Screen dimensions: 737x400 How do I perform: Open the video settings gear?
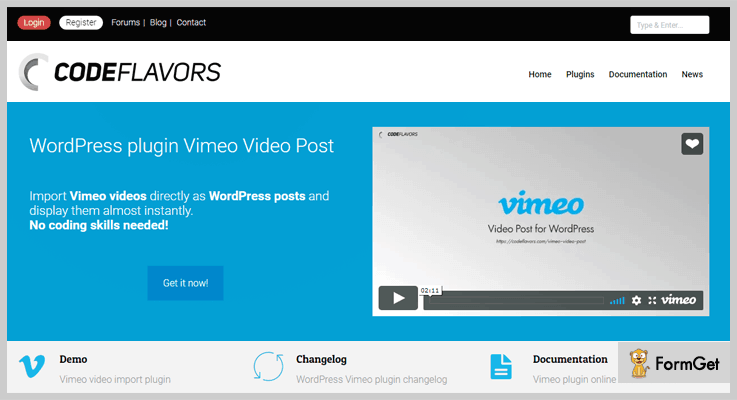click(636, 300)
